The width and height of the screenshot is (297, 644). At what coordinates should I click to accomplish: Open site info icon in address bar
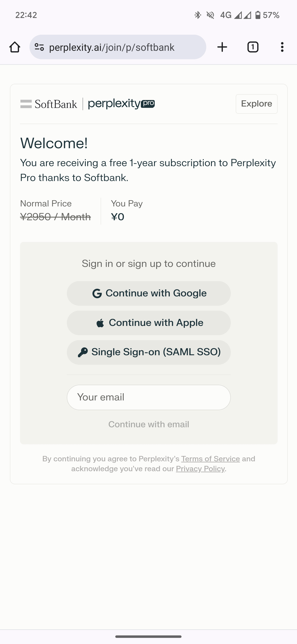(x=39, y=47)
